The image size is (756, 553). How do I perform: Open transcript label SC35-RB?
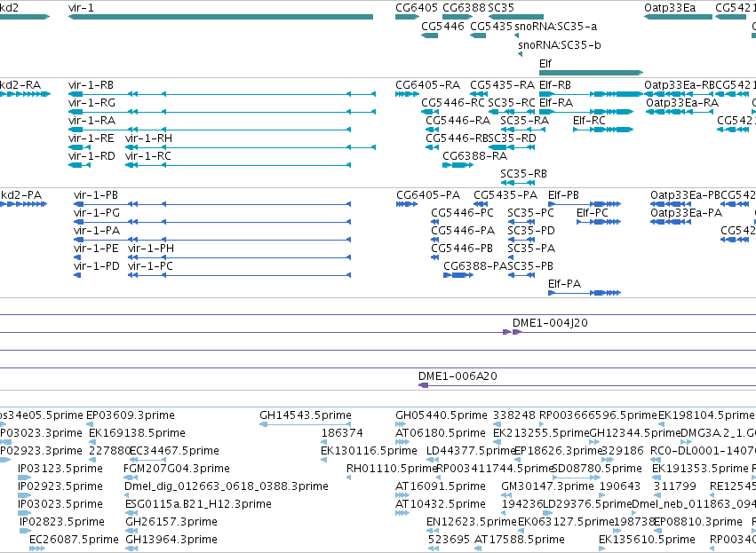click(523, 174)
